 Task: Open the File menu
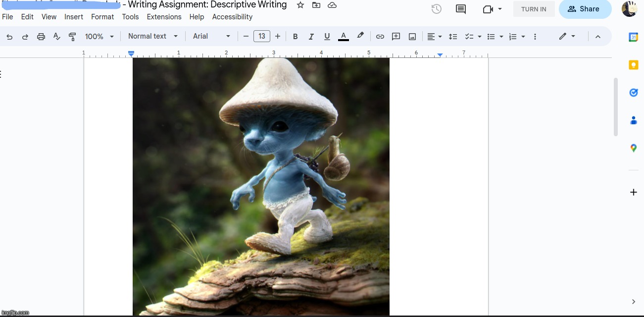click(x=7, y=17)
